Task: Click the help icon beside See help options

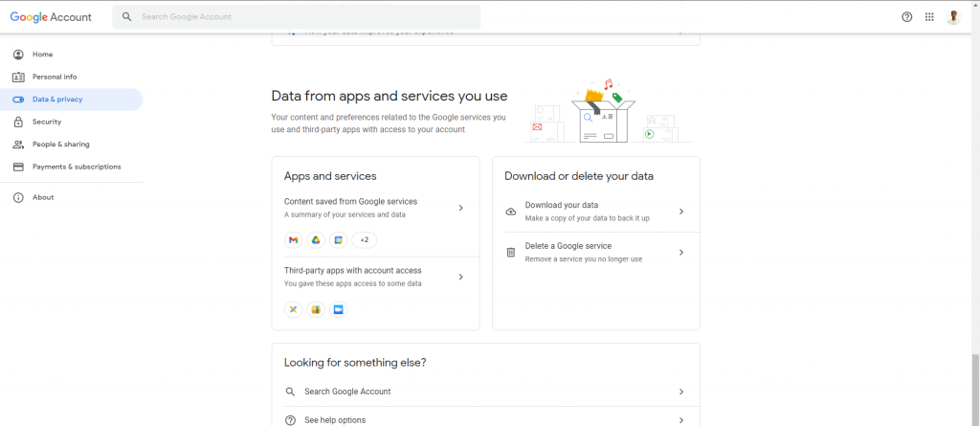Action: tap(290, 420)
